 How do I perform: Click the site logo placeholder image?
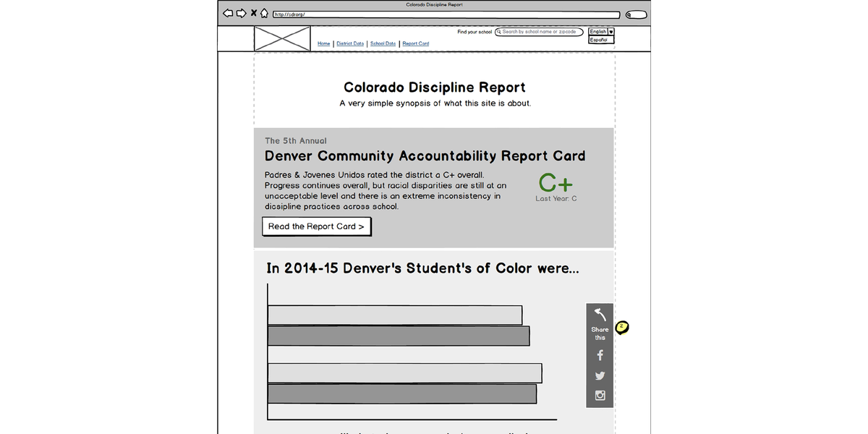click(x=282, y=38)
